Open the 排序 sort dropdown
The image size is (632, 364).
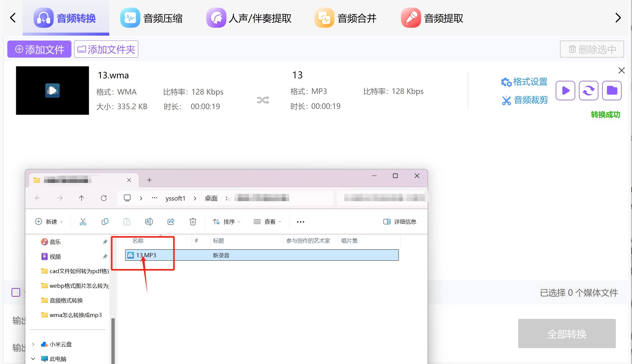click(x=227, y=222)
